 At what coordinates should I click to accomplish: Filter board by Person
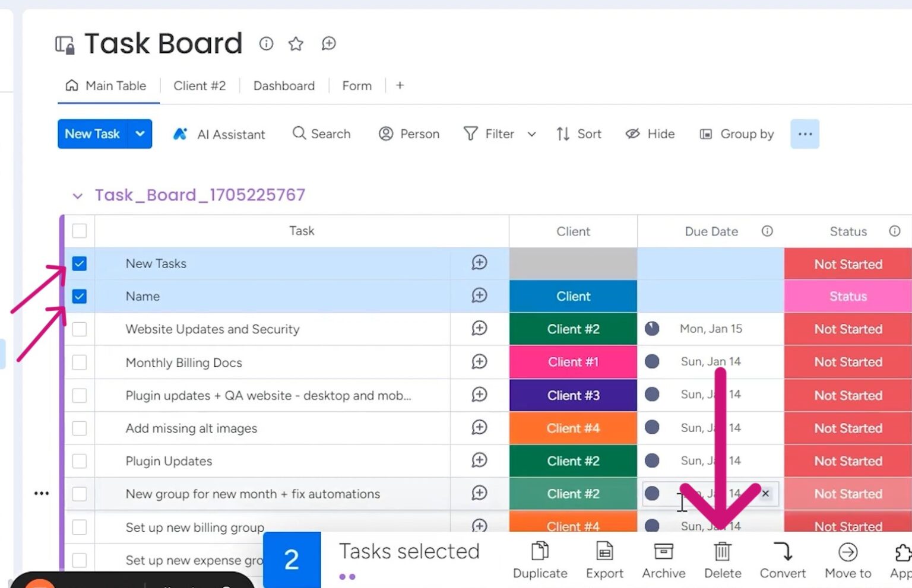pyautogui.click(x=408, y=134)
